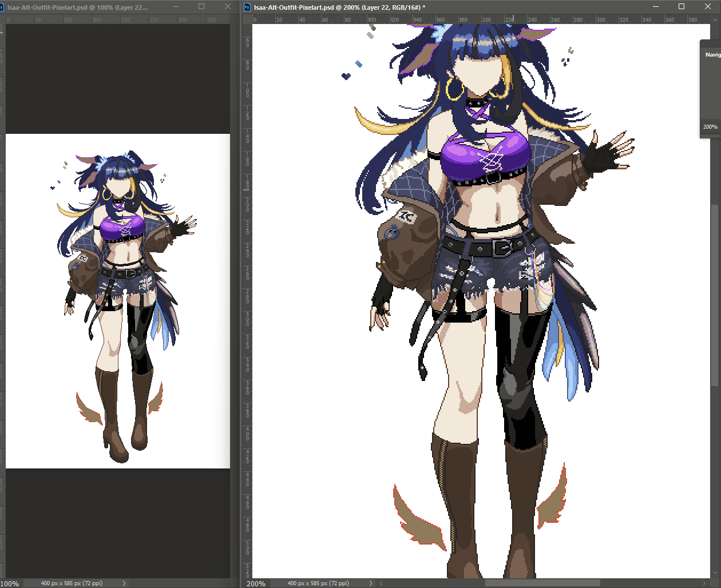Minimize the 100% document window
This screenshot has width=721, height=588.
click(176, 7)
